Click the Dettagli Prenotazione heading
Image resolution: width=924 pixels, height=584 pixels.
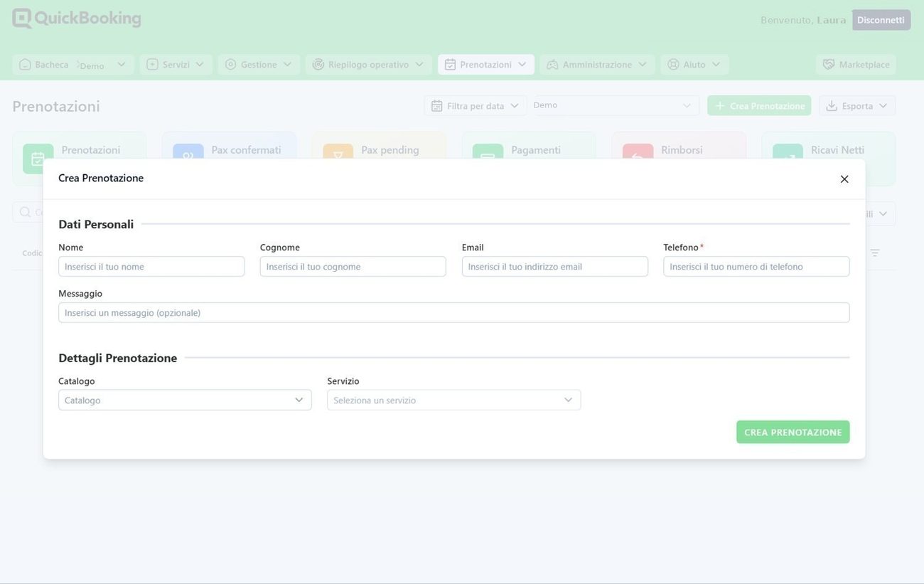pyautogui.click(x=118, y=358)
